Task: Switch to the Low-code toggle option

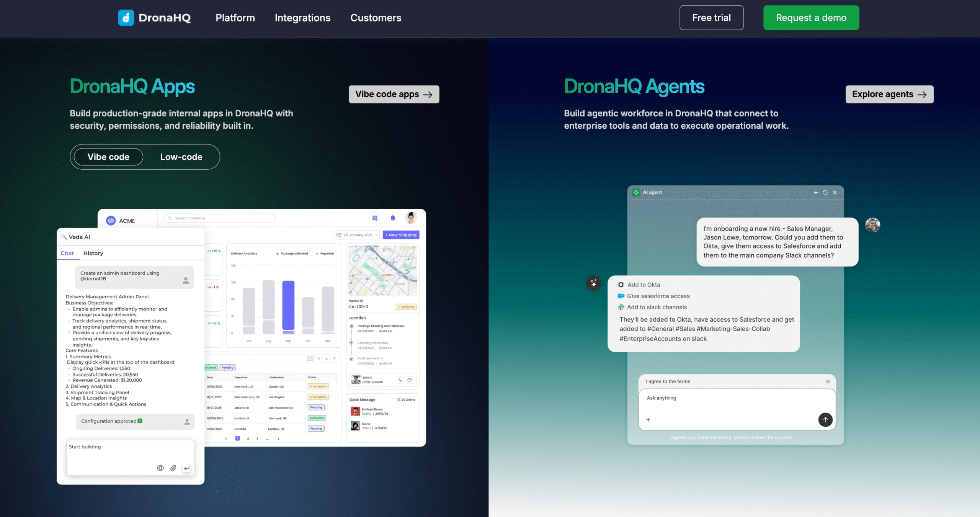Action: 181,157
